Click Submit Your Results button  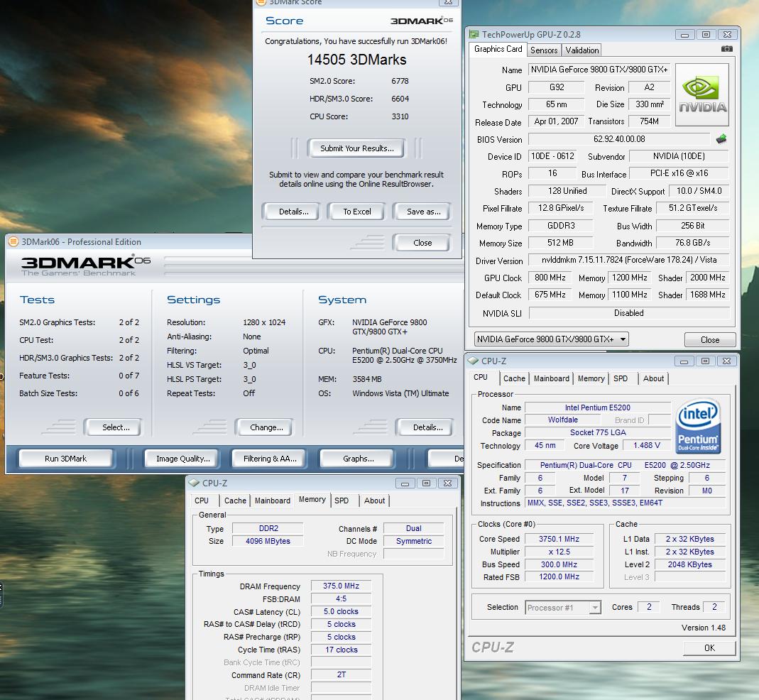[x=356, y=148]
